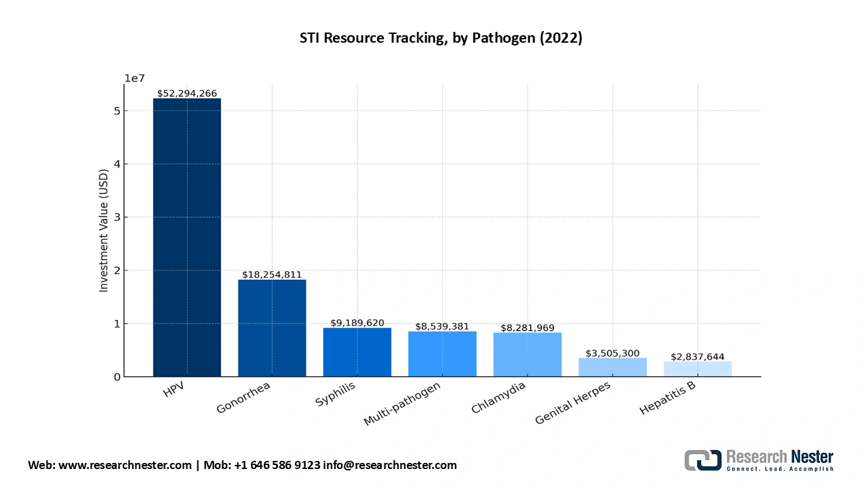
Task: Select the $9,189,620 data label
Action: [x=357, y=323]
